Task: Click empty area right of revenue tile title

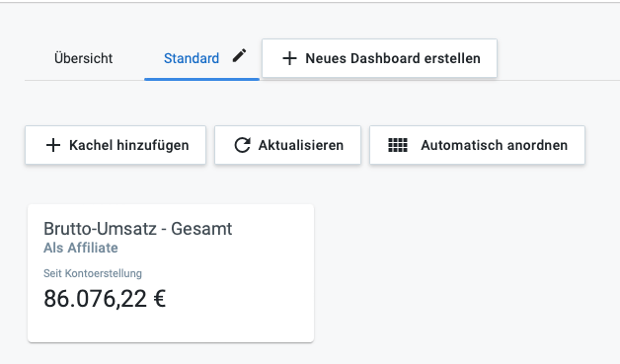Action: click(x=272, y=229)
